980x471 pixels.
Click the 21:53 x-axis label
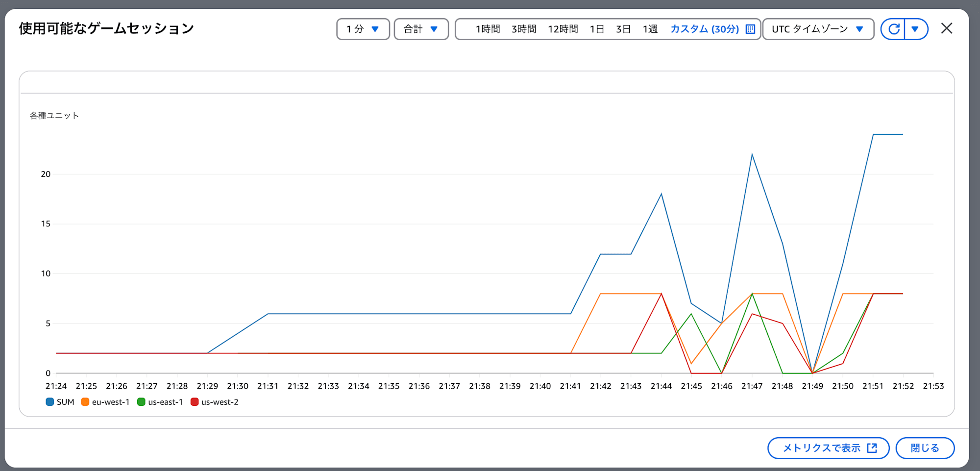click(x=933, y=386)
